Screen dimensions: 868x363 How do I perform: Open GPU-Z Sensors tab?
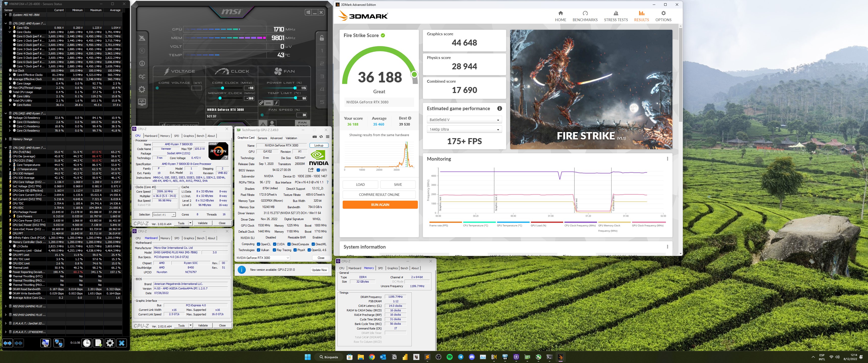[x=262, y=138]
